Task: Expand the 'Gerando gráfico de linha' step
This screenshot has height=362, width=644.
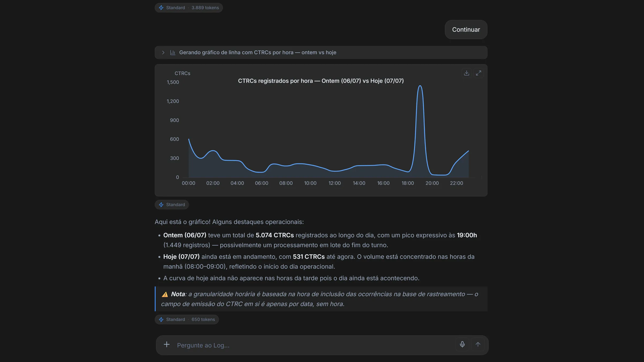Action: click(163, 53)
